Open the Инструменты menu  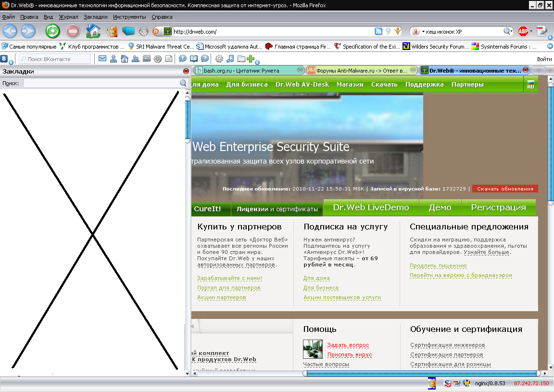(129, 17)
